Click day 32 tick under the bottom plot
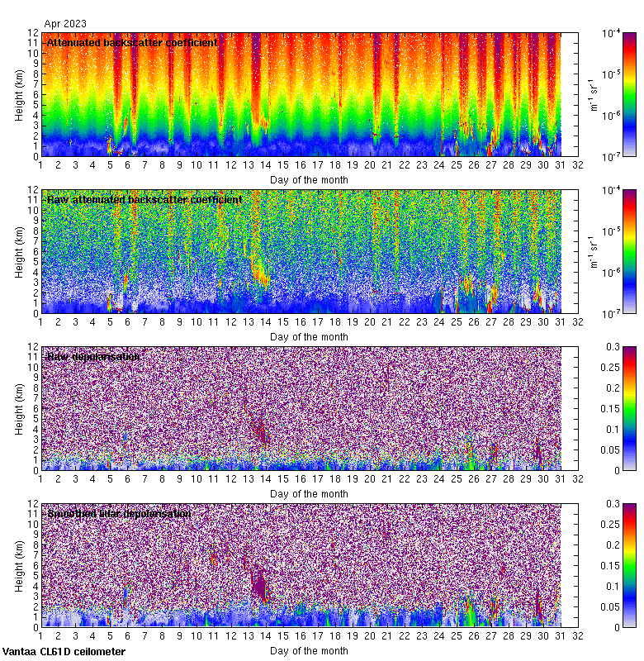Viewport: 644px width, 661px height. click(x=577, y=636)
